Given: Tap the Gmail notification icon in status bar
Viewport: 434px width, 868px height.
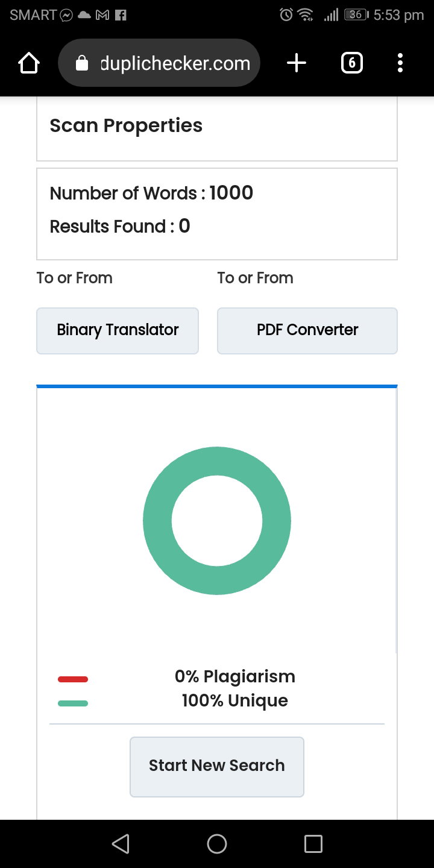Looking at the screenshot, I should (x=102, y=15).
